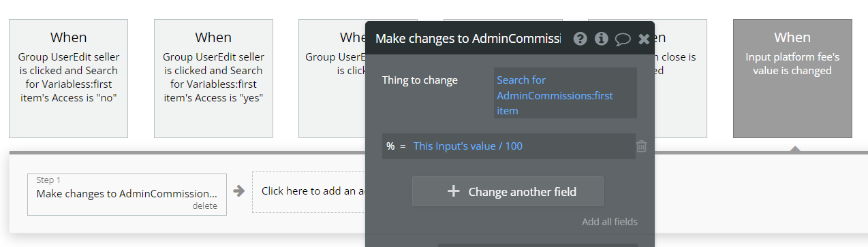
Task: Delete the % field with the trash icon
Action: [x=641, y=146]
